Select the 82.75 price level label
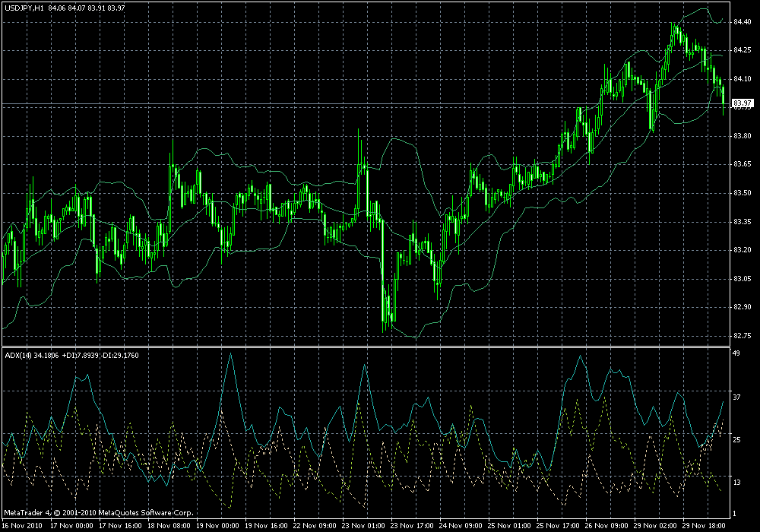The height and width of the screenshot is (532, 760). (x=743, y=336)
